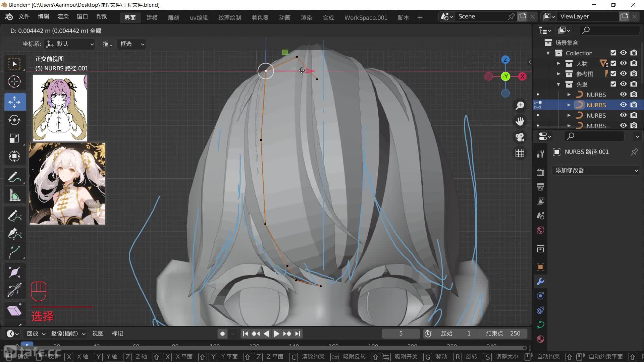Select the Transform tool
Viewport: 644px width, 362px height.
14,156
